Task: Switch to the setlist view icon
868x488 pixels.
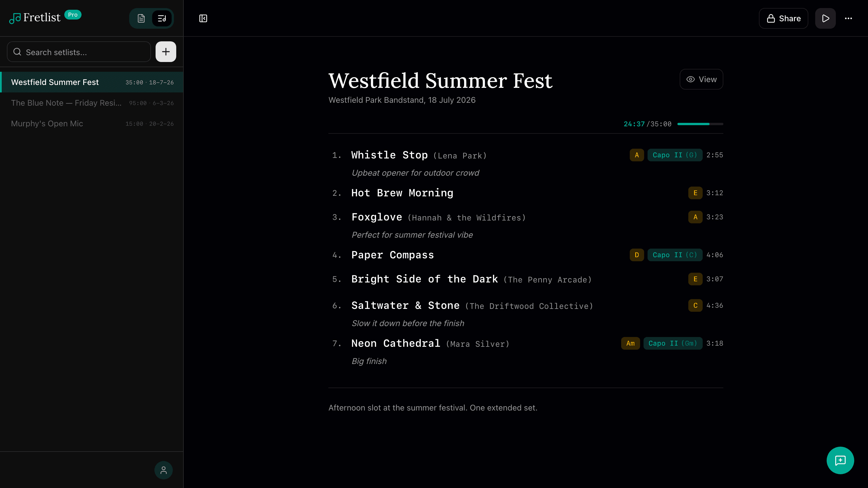Action: [162, 18]
